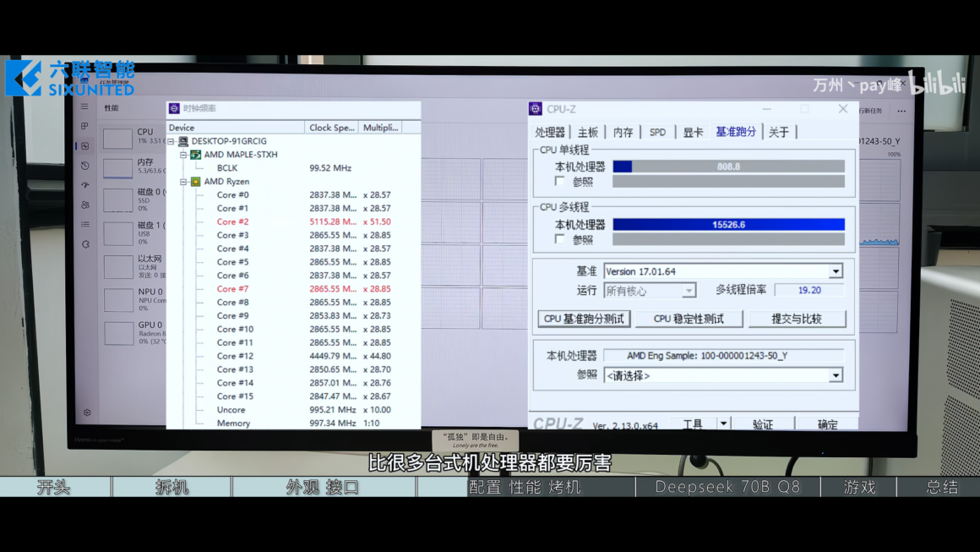Select the 基准跑分 tab in CPU-Z
The image size is (980, 552).
[736, 131]
